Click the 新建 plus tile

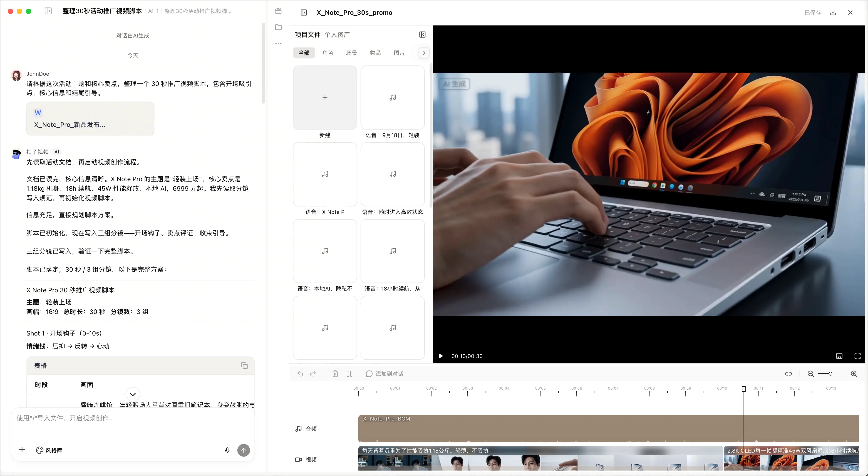[325, 98]
